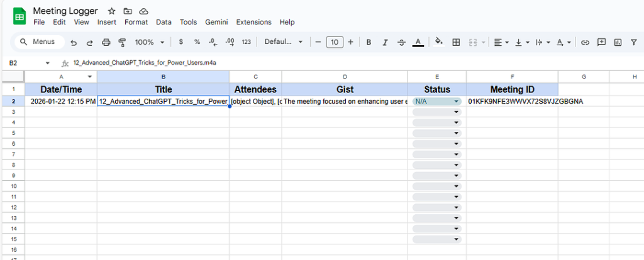This screenshot has width=644, height=260.
Task: Open the File menu
Action: 39,22
